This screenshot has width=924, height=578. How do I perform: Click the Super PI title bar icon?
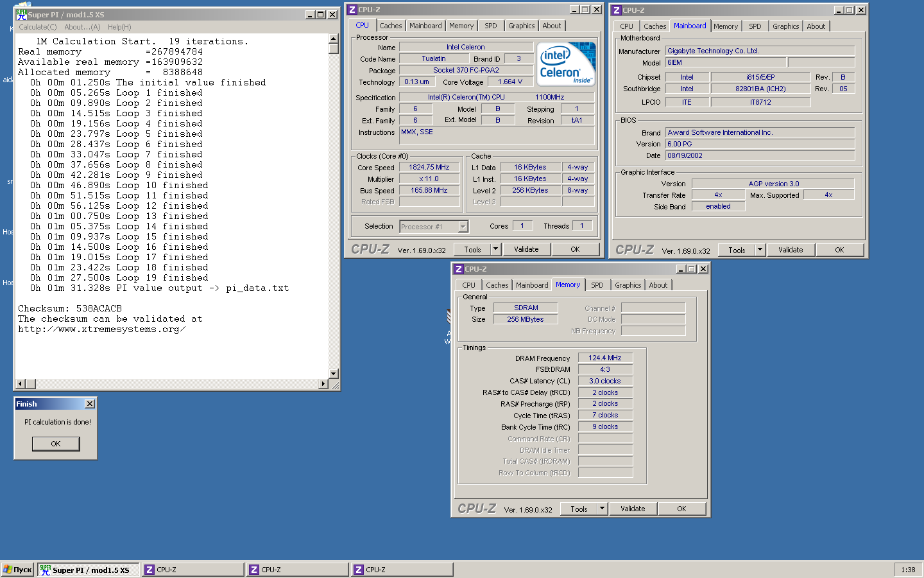click(21, 14)
